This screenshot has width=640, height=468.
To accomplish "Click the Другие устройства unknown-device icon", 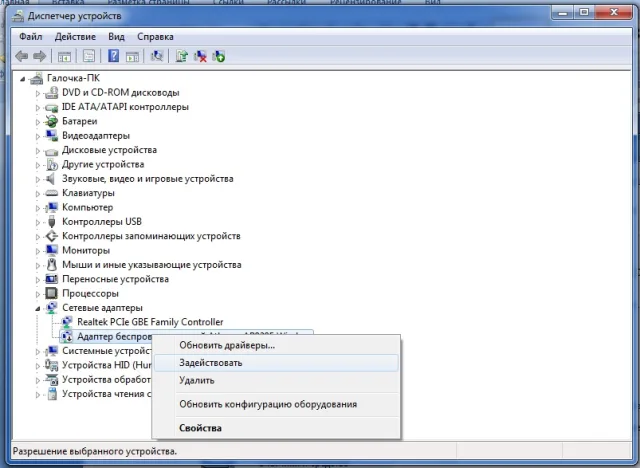I will [51, 164].
